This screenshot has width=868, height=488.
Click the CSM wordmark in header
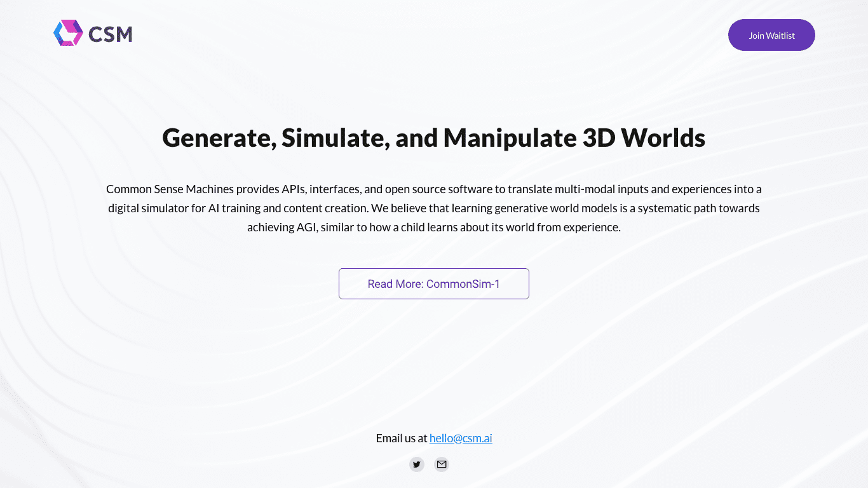112,34
